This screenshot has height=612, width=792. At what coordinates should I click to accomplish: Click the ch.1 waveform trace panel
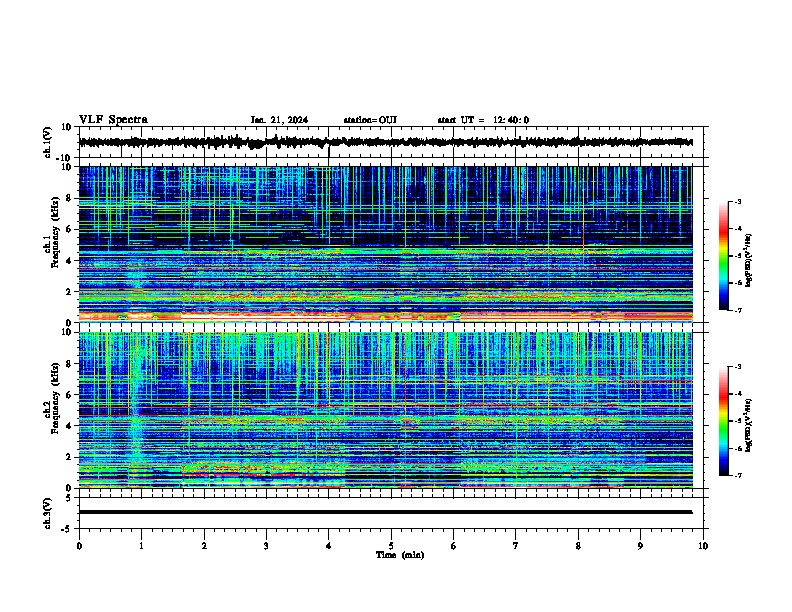(391, 142)
